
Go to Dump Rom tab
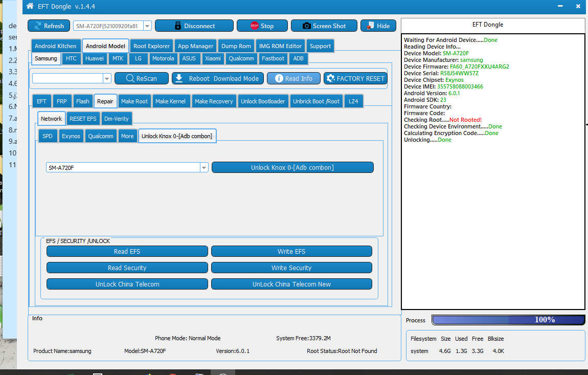point(236,46)
